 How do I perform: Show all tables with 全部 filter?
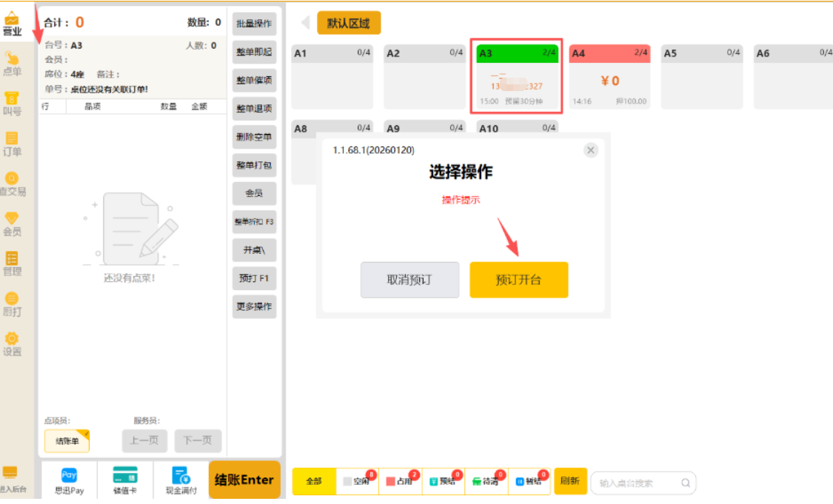(x=314, y=481)
